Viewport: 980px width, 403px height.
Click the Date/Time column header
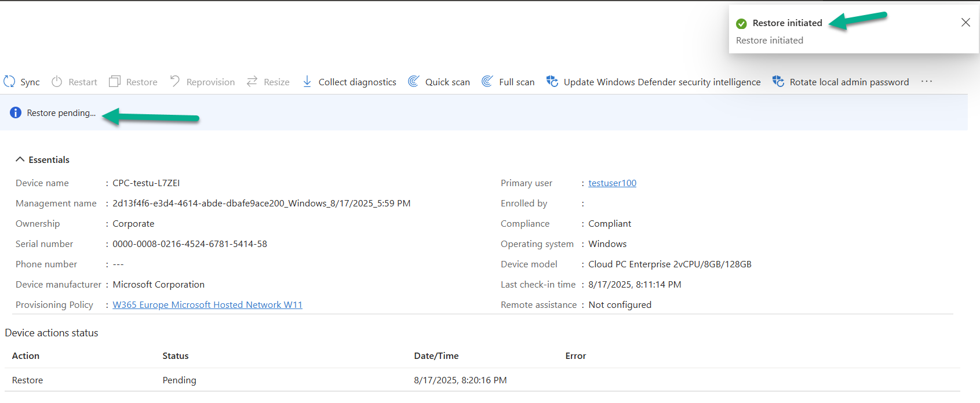click(x=436, y=356)
